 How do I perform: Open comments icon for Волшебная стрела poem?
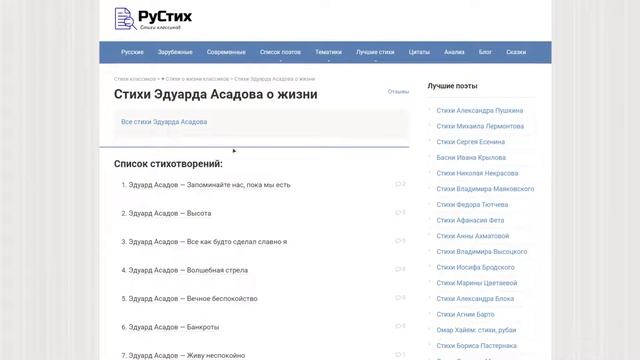pyautogui.click(x=400, y=269)
